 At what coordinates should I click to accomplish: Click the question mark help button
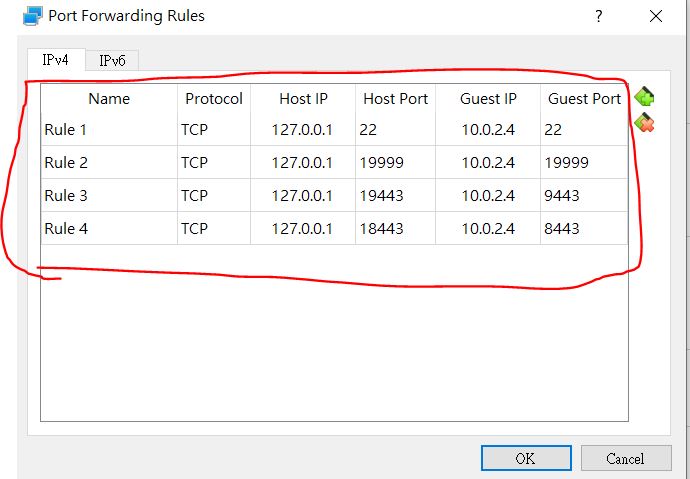click(599, 17)
